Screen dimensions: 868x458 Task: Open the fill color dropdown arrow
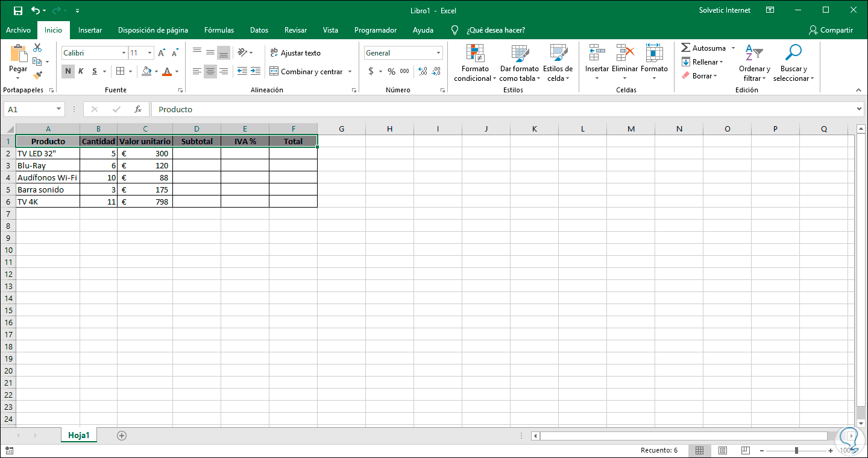coord(156,71)
